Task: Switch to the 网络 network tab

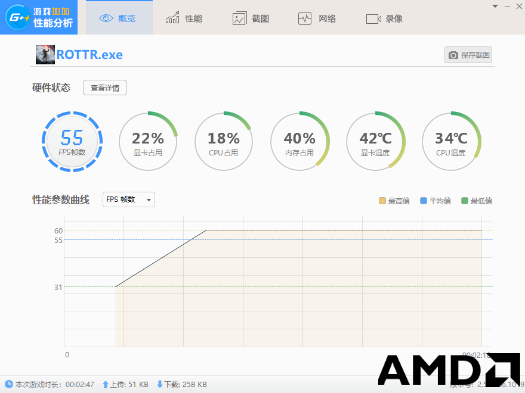Action: pos(317,18)
